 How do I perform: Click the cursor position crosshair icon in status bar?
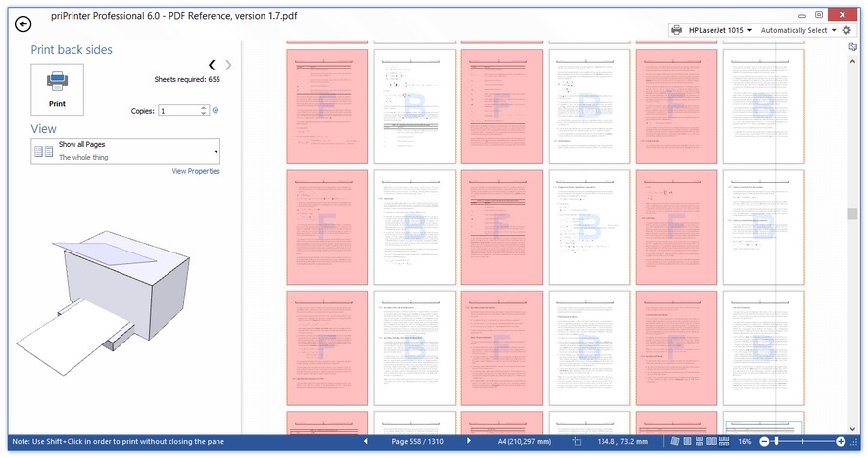pos(577,442)
